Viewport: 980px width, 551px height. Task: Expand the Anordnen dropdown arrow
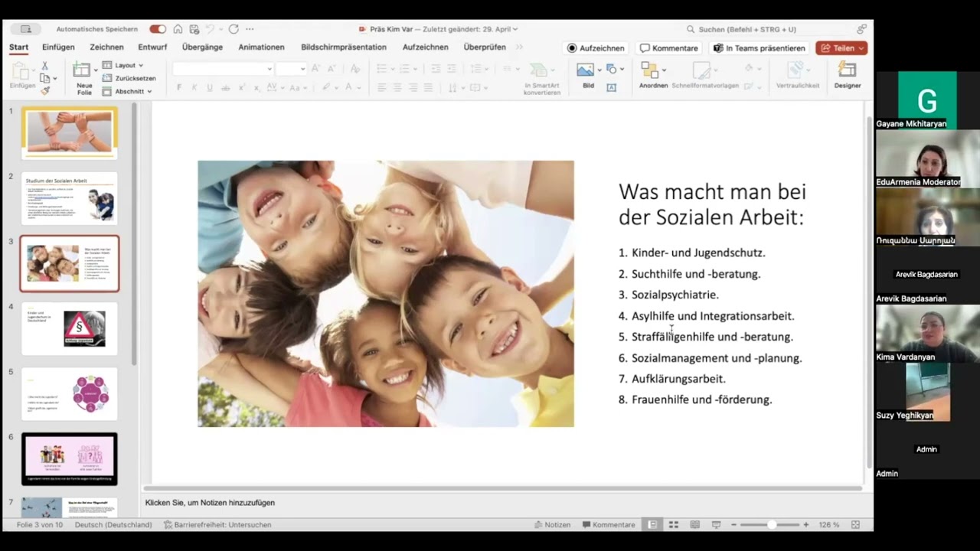[x=663, y=70]
